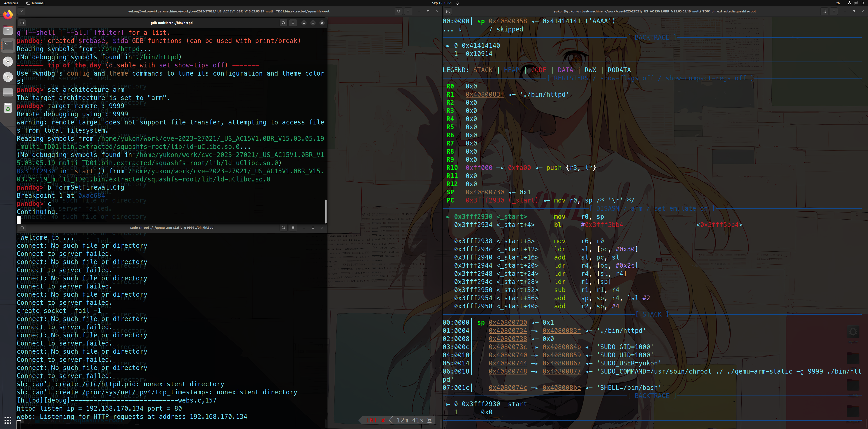Open hamburger menu in sudo chroot window
This screenshot has height=429, width=868.
(293, 228)
